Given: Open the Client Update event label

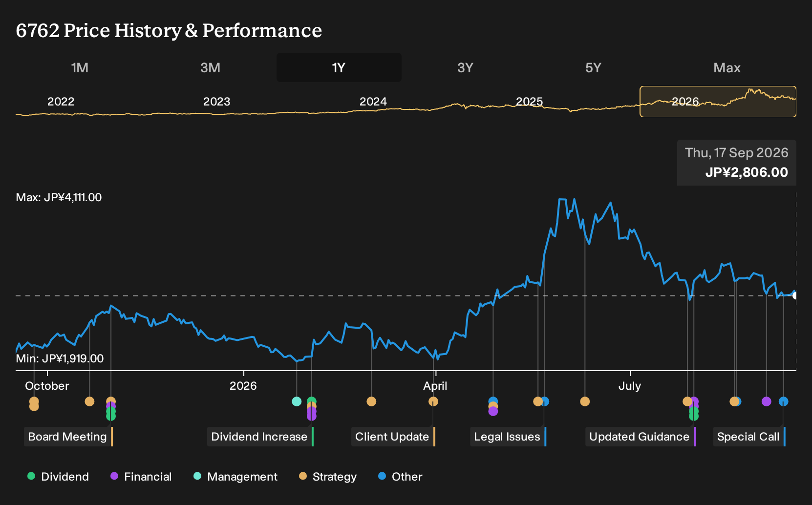Looking at the screenshot, I should coord(393,437).
